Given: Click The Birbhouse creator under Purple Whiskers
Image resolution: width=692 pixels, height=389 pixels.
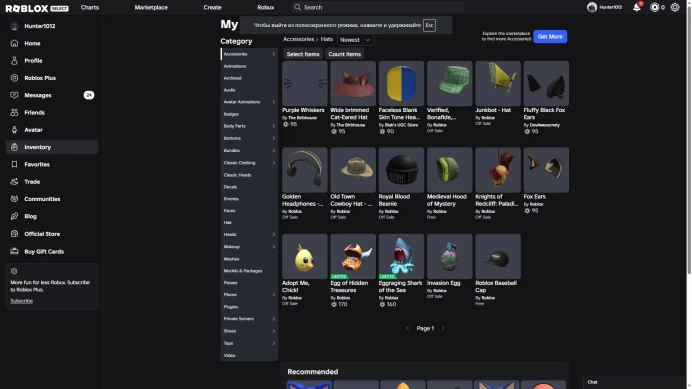Looking at the screenshot, I should pyautogui.click(x=302, y=118).
